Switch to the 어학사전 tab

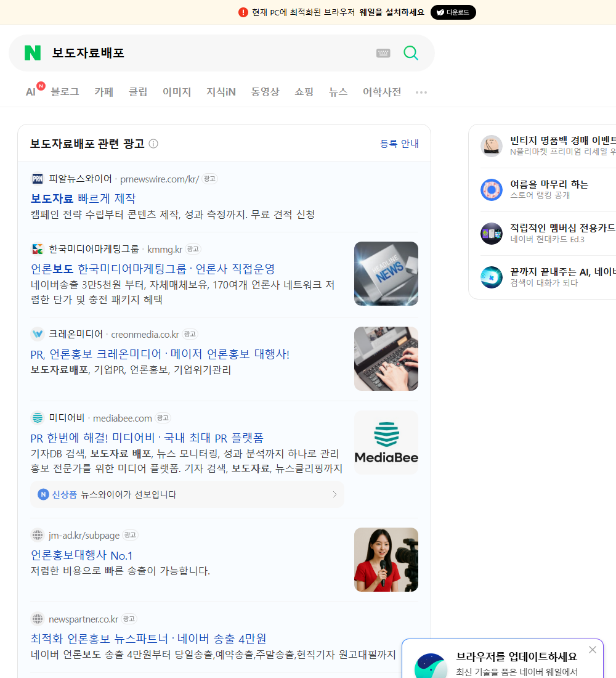(x=382, y=92)
